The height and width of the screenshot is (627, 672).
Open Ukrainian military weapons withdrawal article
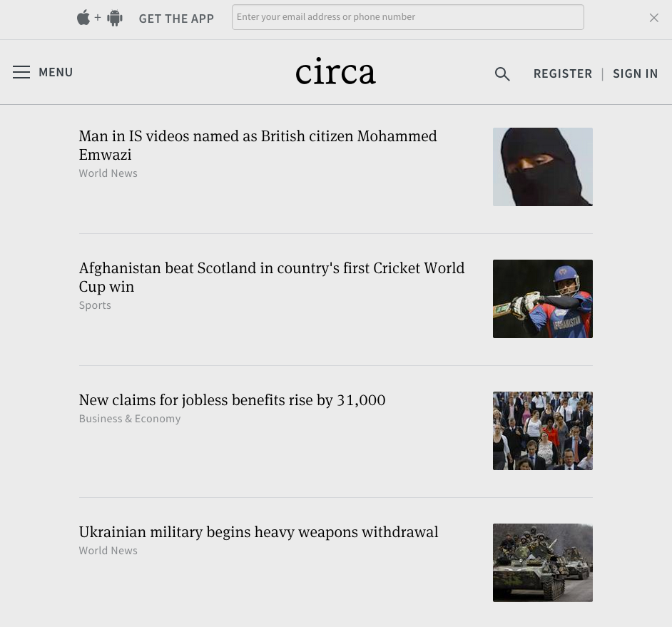(x=258, y=532)
